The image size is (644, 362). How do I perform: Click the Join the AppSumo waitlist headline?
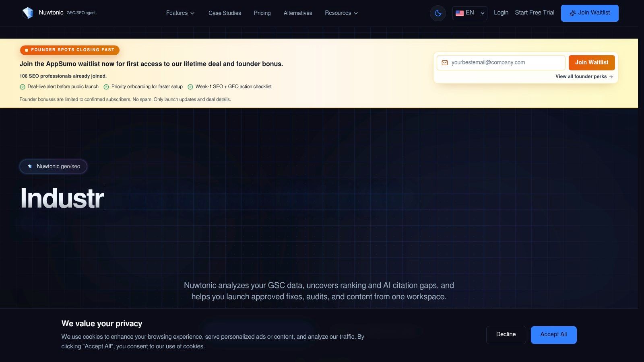[151, 64]
